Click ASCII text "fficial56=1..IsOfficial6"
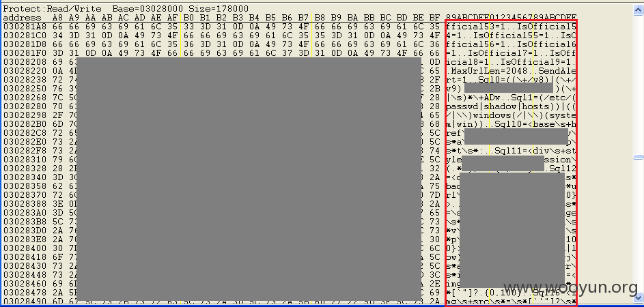 tap(512, 44)
